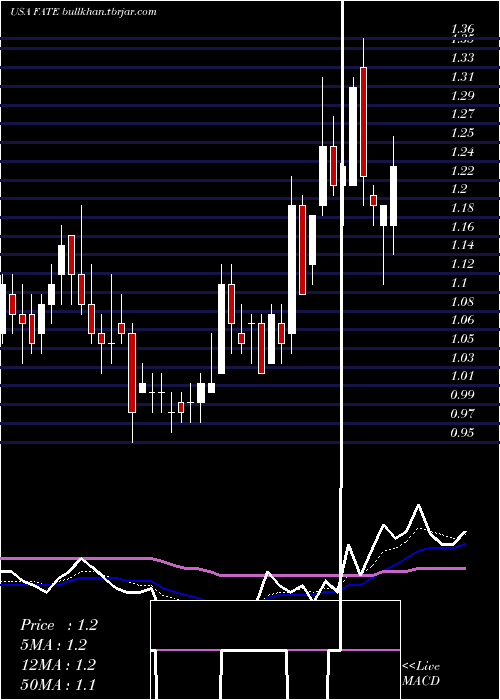Click the '5MA : 1.2' readout
Viewport: 500px width, 700px height.
point(54,645)
